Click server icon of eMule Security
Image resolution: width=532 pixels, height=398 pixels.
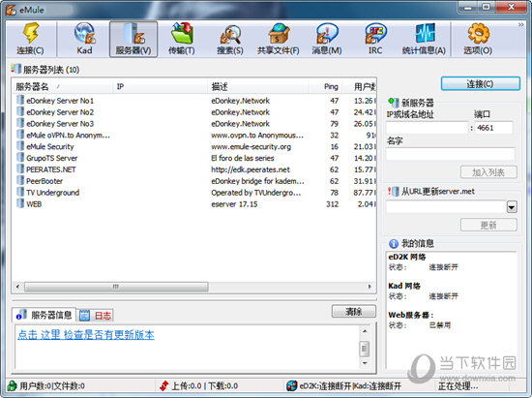(x=20, y=146)
